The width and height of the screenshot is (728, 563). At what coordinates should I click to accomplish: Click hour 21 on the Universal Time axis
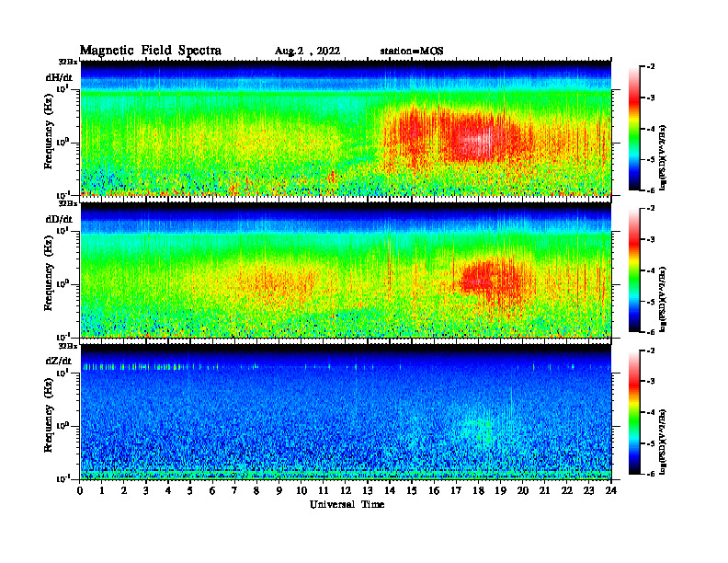coord(544,490)
